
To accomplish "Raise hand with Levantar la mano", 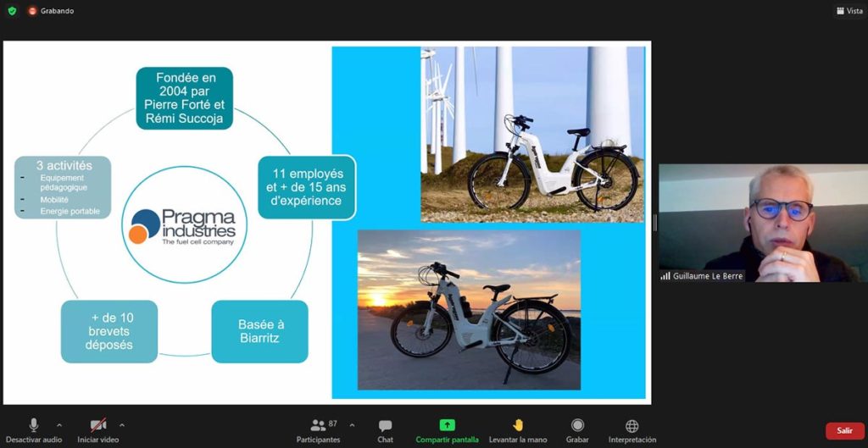I will pos(518,425).
